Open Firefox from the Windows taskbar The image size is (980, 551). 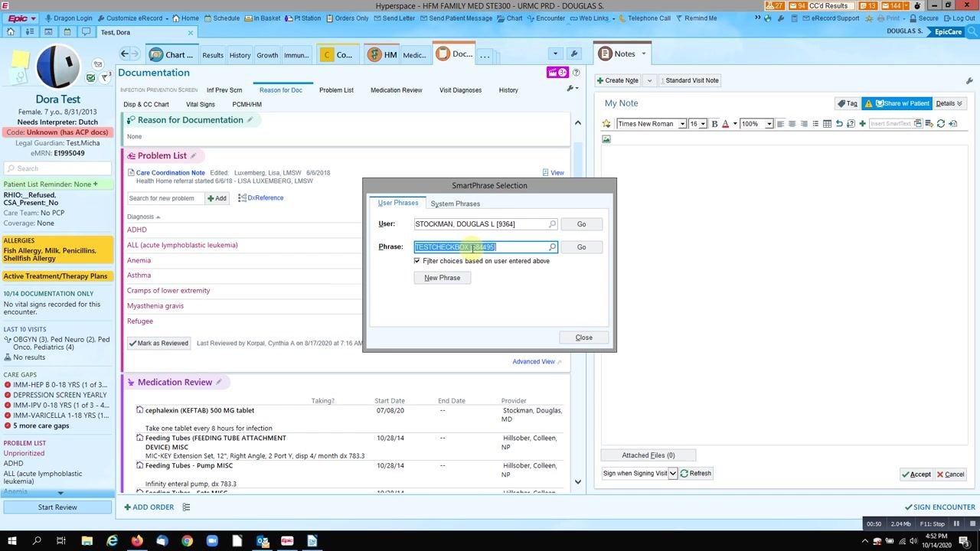coord(137,541)
